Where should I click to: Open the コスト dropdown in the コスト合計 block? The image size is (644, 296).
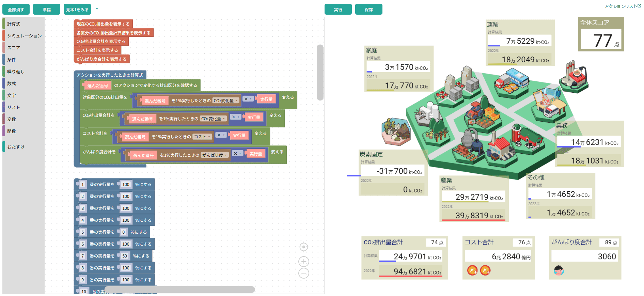(203, 137)
